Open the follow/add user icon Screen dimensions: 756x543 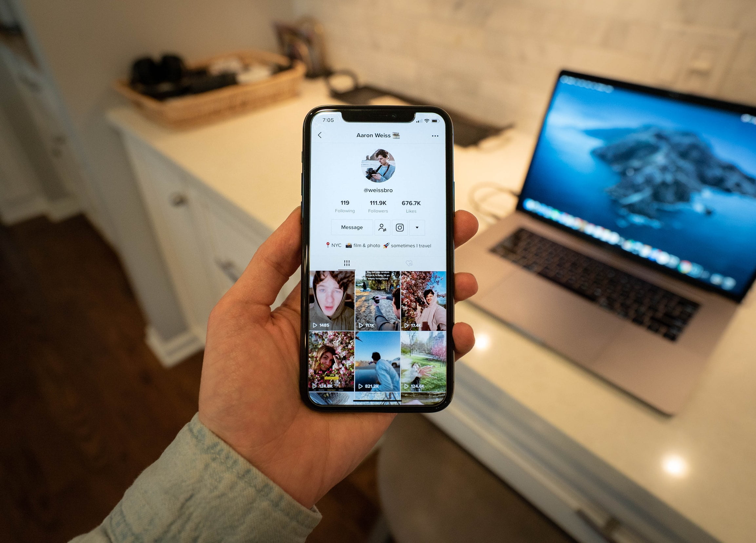[x=381, y=228]
